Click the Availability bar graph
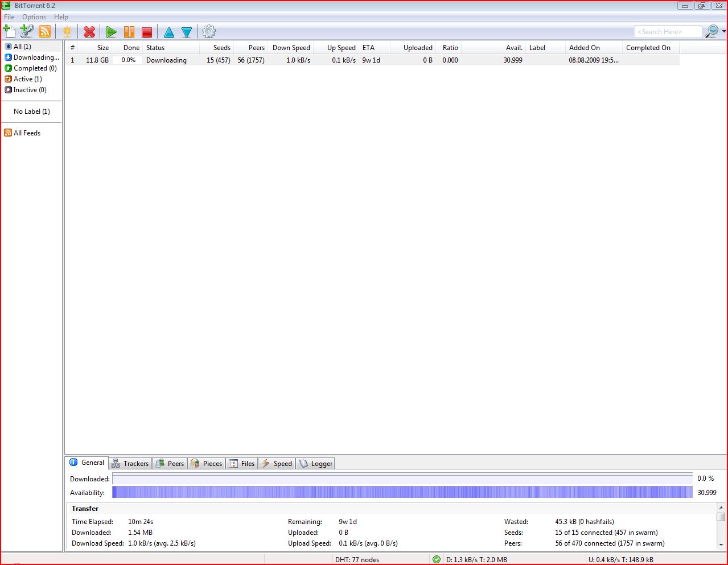Image resolution: width=728 pixels, height=565 pixels. click(402, 493)
